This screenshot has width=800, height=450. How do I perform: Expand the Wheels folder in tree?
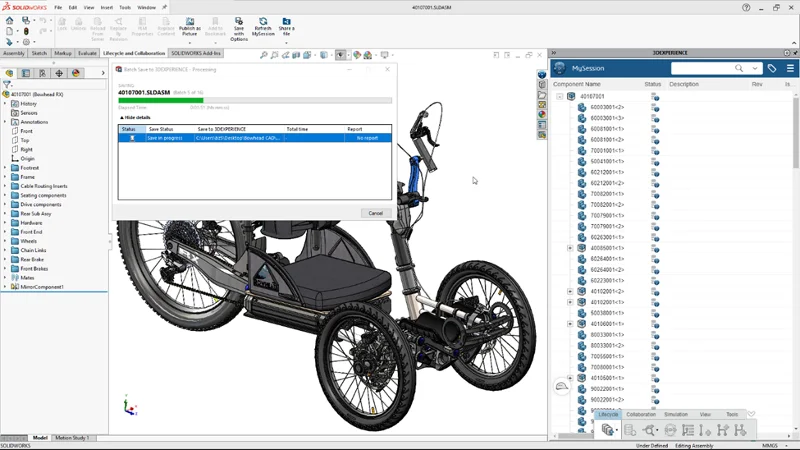(x=5, y=241)
